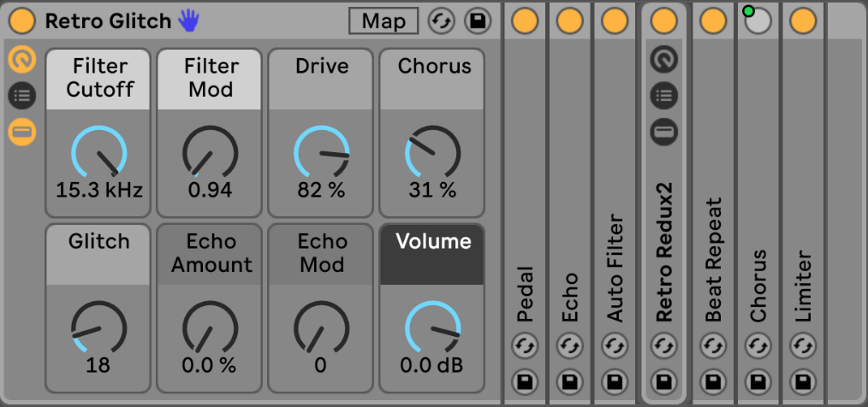Click the 0.0 % Echo Amount value
The image size is (868, 407).
click(x=209, y=365)
